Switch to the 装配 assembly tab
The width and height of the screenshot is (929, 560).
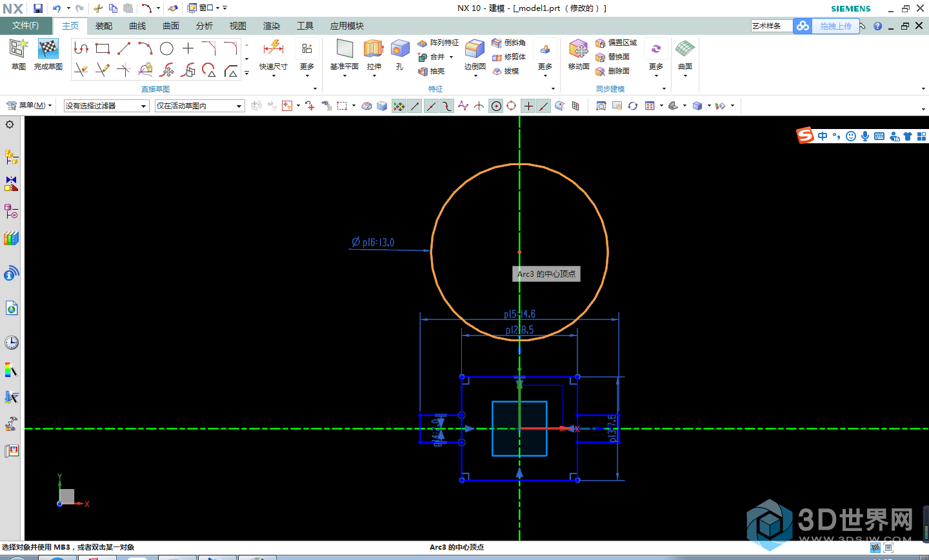(x=104, y=26)
